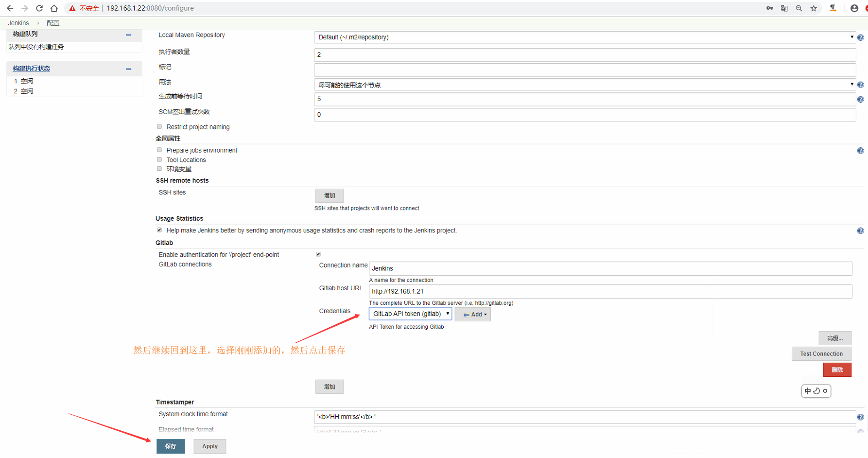
Task: Toggle authentication for '/project' end-point checkbox
Action: click(x=318, y=254)
